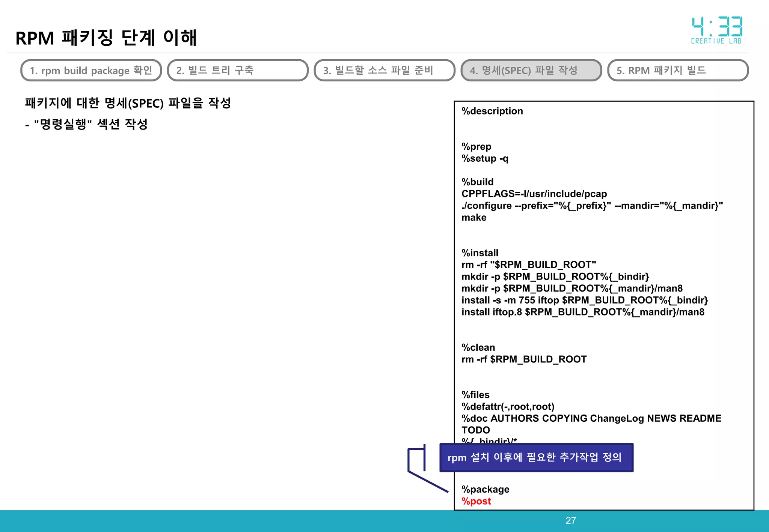Screen dimensions: 769x532
Task: Click the %setup -q line
Action: coord(485,159)
